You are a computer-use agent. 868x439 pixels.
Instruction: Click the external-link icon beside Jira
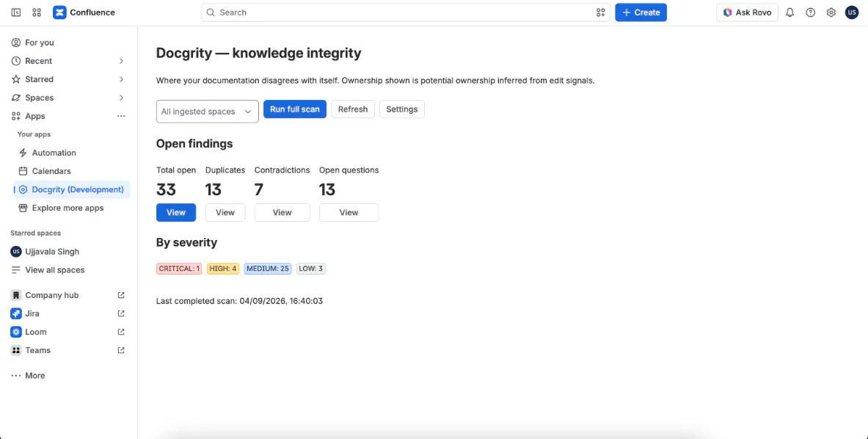pos(121,313)
